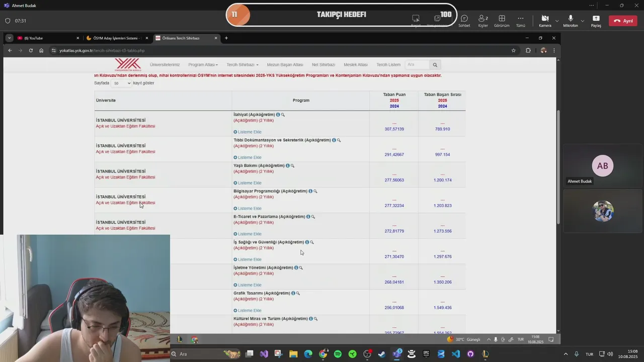644x362 pixels.
Task: Reload the page with the refresh icon
Action: (x=31, y=50)
